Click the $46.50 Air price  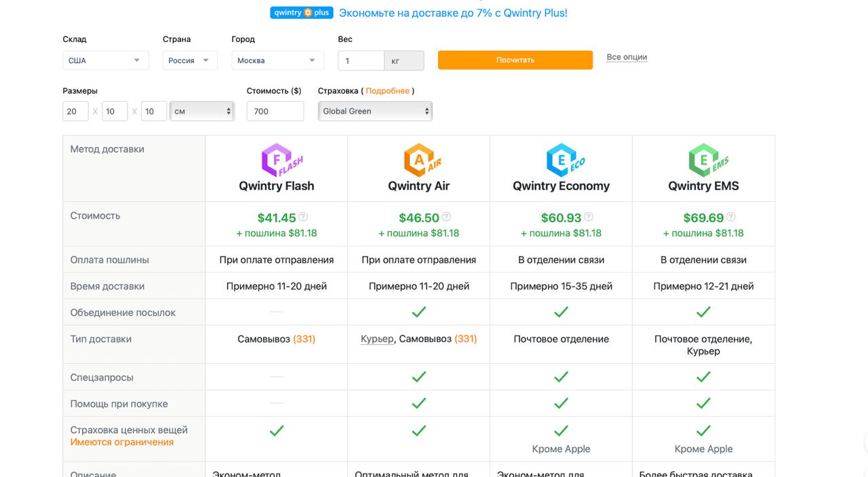point(419,217)
